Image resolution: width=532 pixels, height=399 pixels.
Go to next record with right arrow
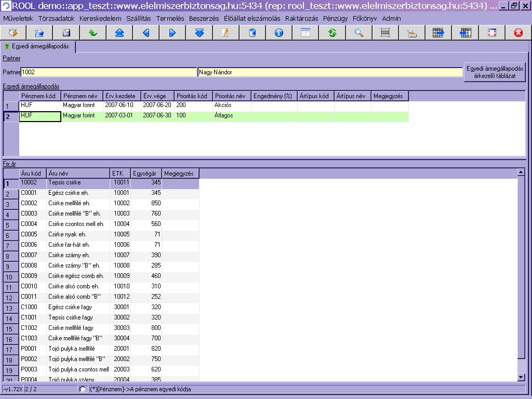coord(172,33)
